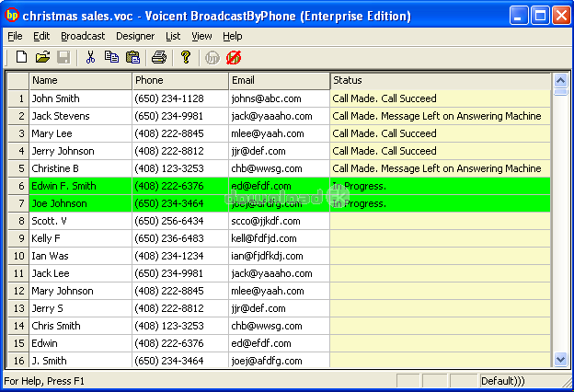
Task: Click phone cell (650) 236-6483
Action: tap(180, 238)
